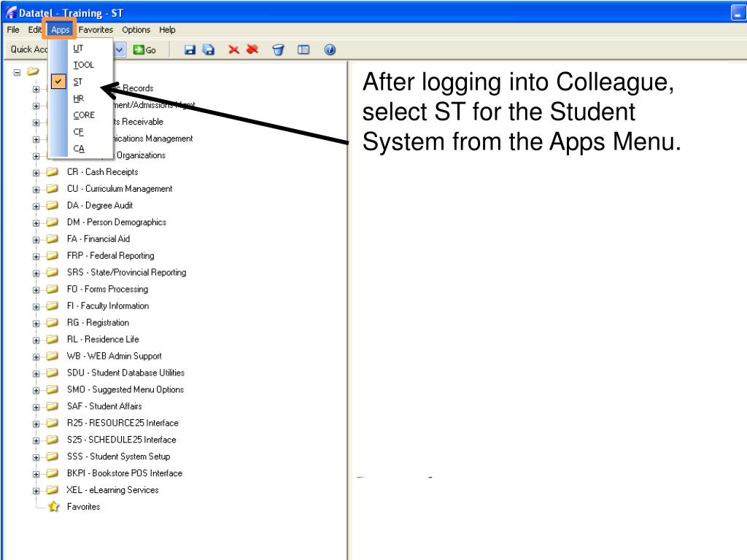Image resolution: width=747 pixels, height=560 pixels.
Task: Choose CA from the Apps menu
Action: click(x=79, y=148)
